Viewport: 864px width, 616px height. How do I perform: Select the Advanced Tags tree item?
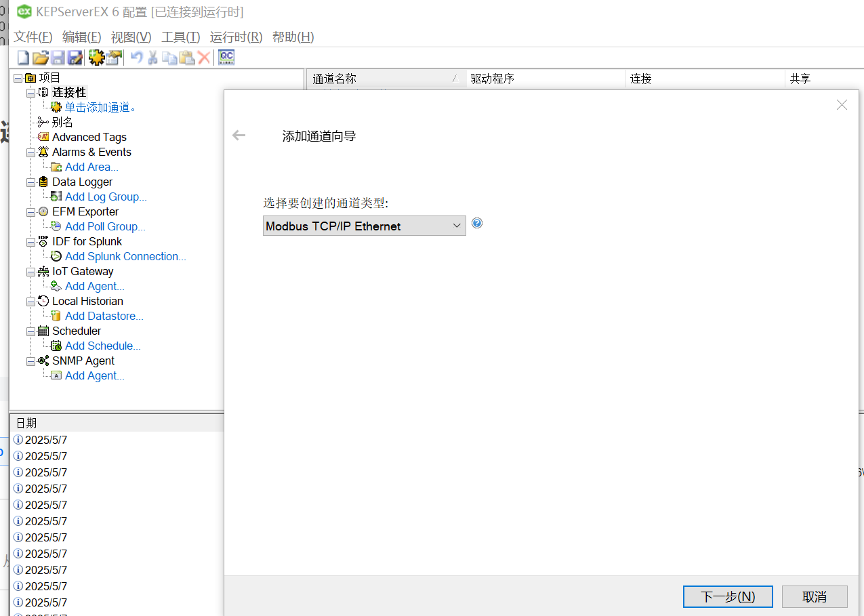point(89,137)
